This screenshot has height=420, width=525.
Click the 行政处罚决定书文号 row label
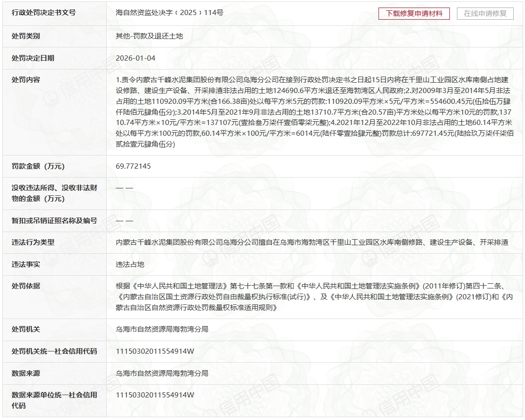click(x=43, y=13)
